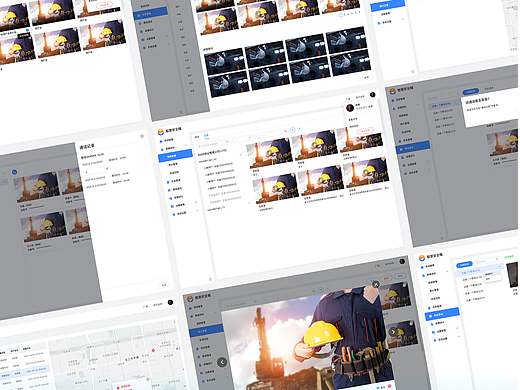Select blue pill tab above the right dialog window
Image resolution: width=520 pixels, height=390 pixels.
coord(471,91)
